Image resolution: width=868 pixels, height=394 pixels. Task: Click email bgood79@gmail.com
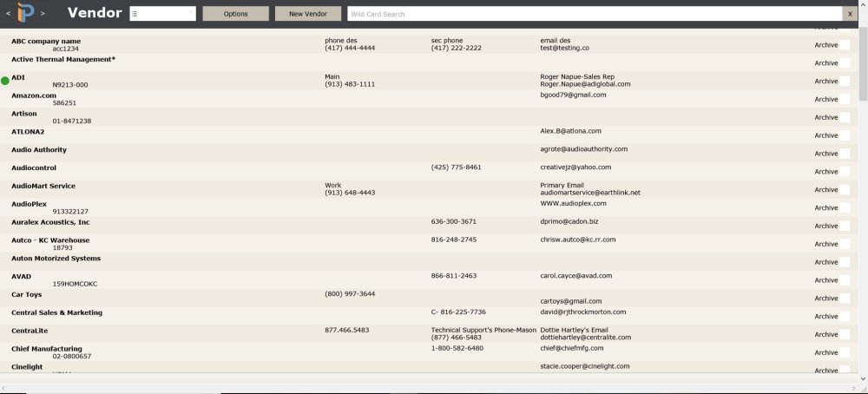(573, 95)
